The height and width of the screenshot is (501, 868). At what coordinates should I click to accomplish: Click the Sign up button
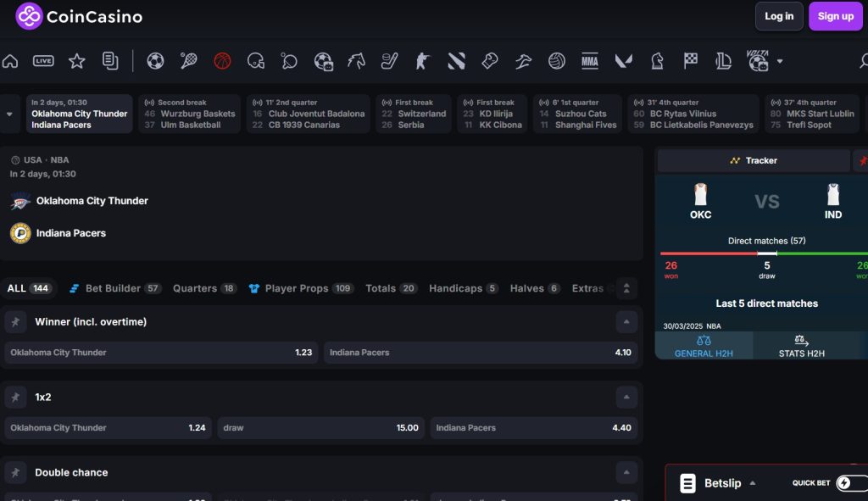[835, 16]
